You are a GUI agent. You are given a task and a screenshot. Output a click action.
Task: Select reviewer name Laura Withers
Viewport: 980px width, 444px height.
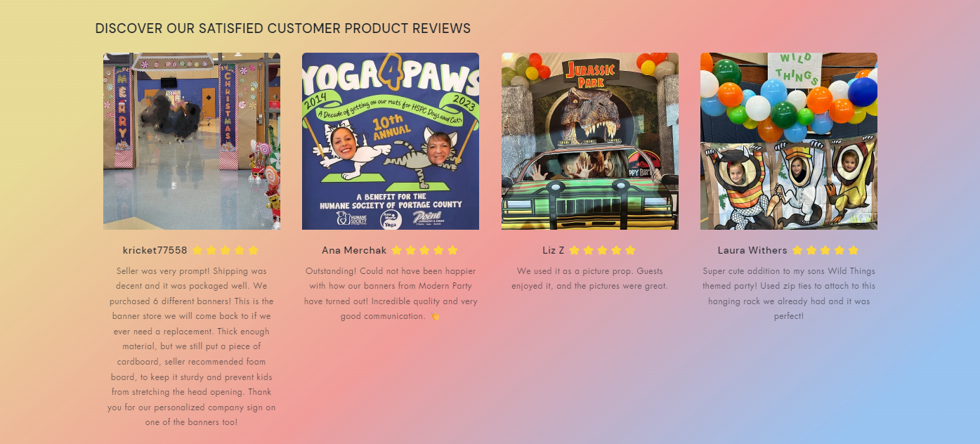pos(752,250)
